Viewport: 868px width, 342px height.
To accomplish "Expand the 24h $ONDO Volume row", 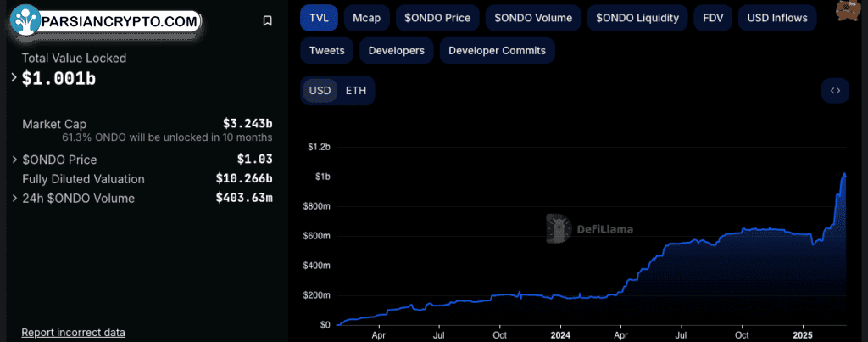I will [x=14, y=198].
